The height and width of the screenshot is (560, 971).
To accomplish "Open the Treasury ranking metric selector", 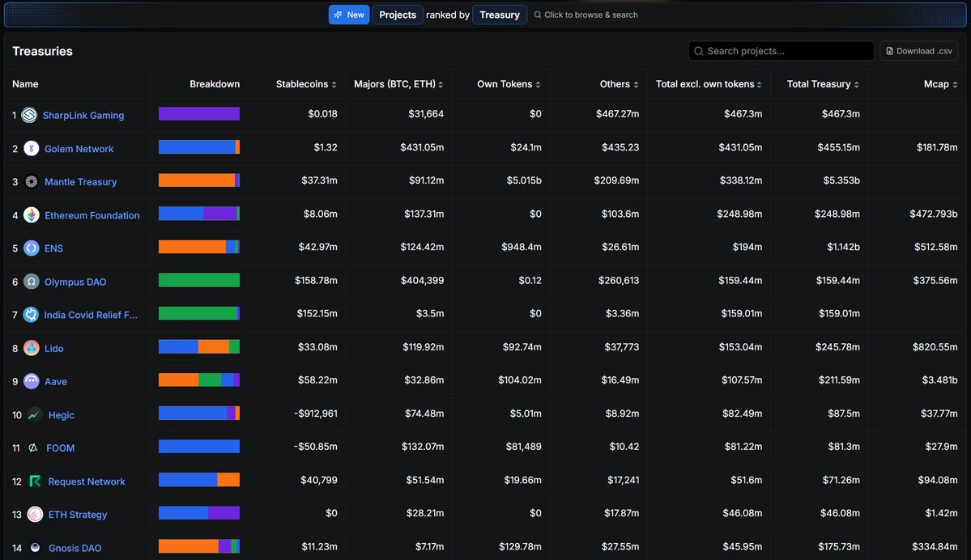I will [x=499, y=15].
